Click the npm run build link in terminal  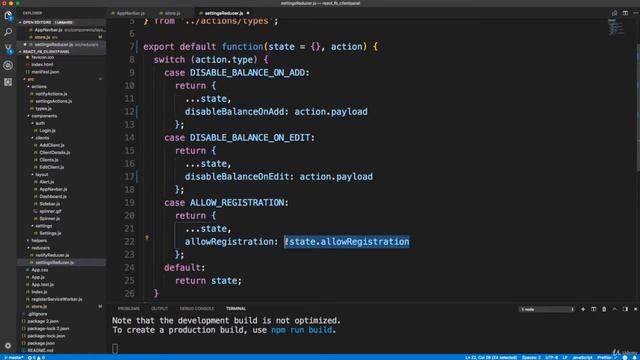(302, 330)
